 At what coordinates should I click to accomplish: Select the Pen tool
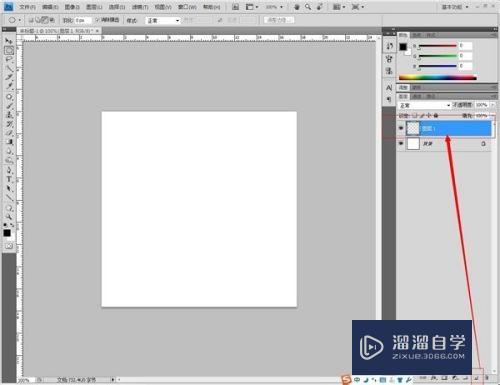[x=9, y=170]
